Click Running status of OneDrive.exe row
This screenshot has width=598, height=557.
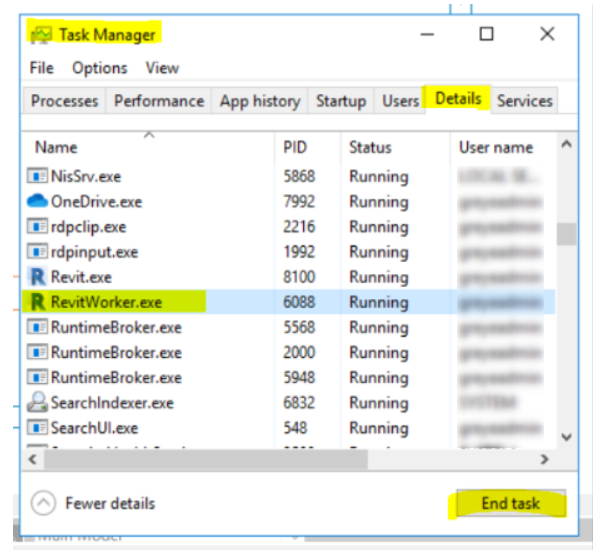(x=379, y=202)
